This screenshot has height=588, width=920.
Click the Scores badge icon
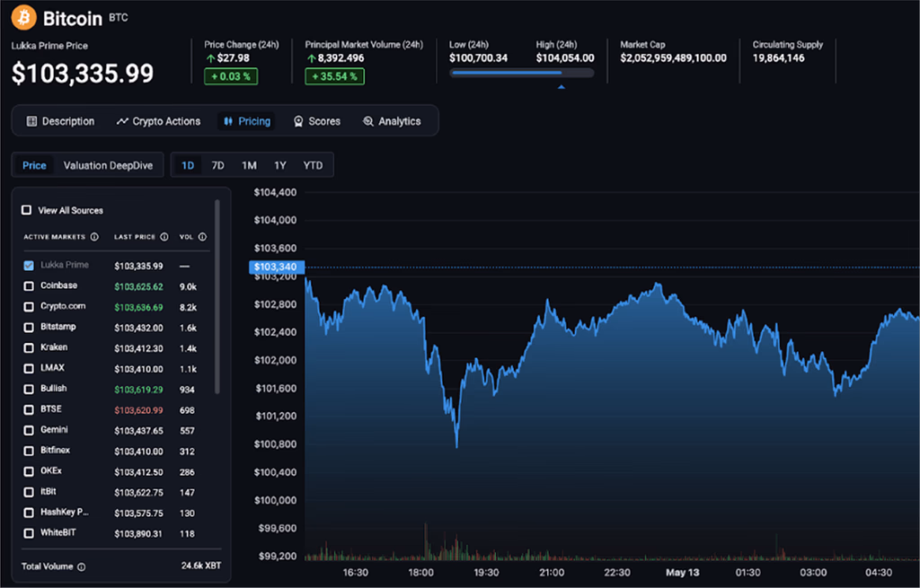click(298, 121)
